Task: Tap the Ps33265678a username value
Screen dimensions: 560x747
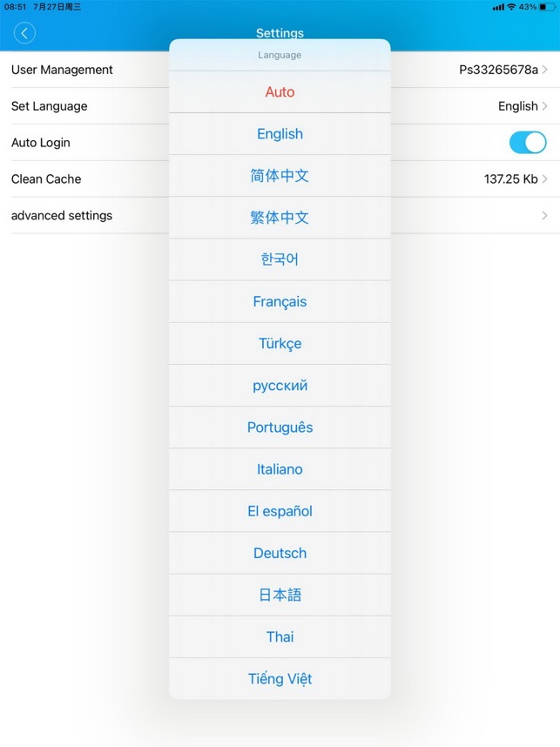Action: coord(498,70)
